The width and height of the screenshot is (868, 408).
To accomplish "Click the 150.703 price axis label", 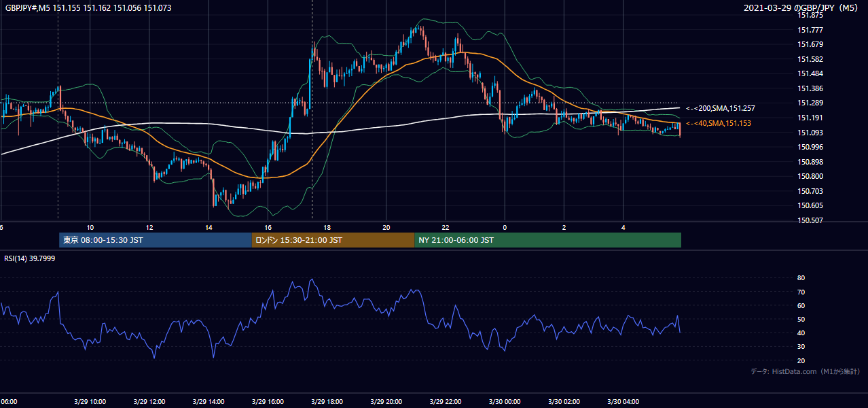I will (x=810, y=191).
